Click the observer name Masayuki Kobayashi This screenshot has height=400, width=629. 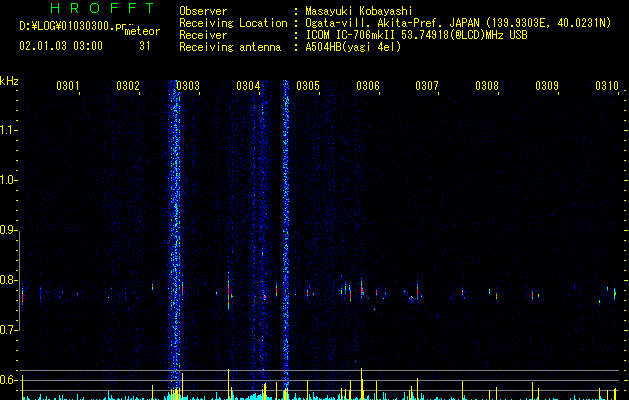click(x=359, y=11)
